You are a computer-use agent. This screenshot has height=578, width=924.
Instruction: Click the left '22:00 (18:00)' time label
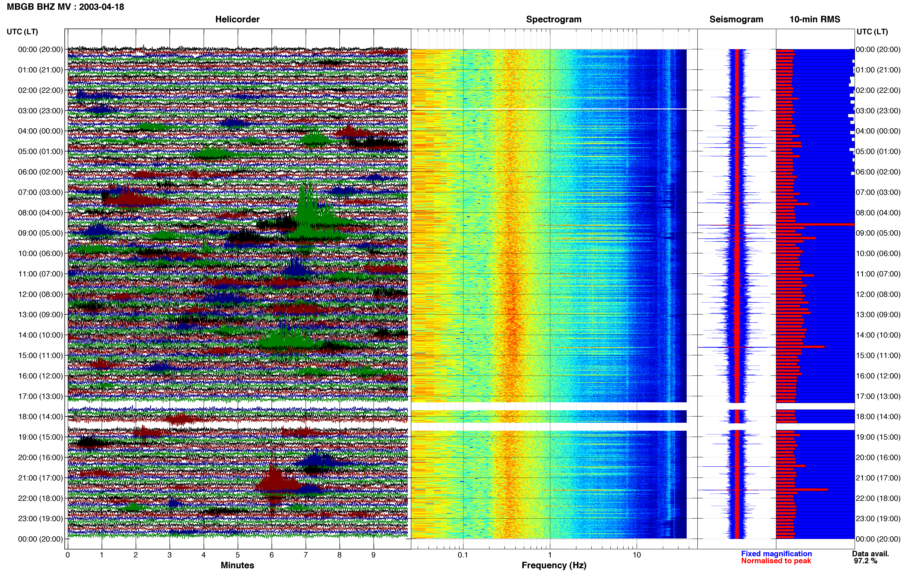point(40,498)
